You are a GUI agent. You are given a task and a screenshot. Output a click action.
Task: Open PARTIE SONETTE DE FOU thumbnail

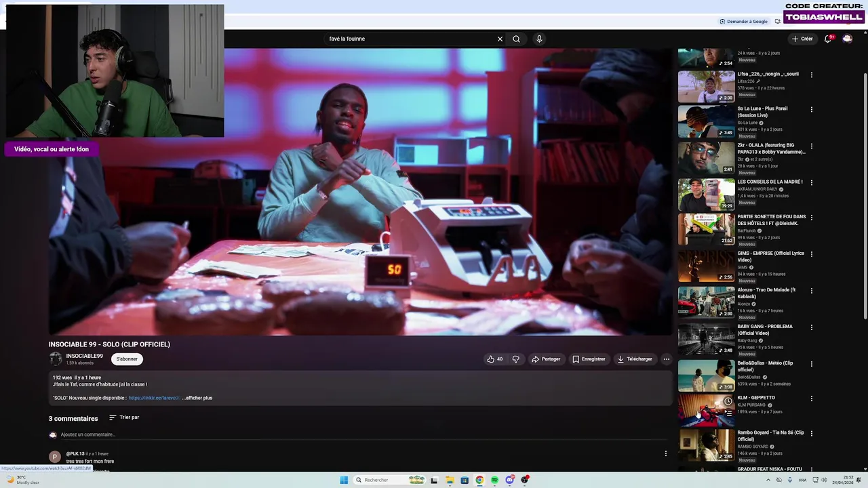[706, 230]
